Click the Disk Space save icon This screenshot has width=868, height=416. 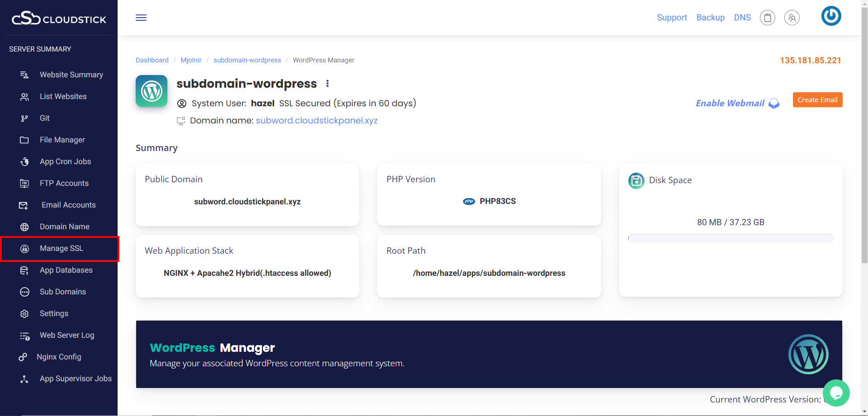(x=636, y=180)
